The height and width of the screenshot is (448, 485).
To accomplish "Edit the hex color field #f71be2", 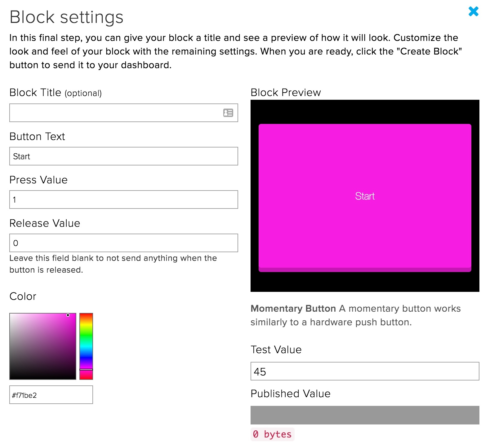I will click(x=51, y=395).
